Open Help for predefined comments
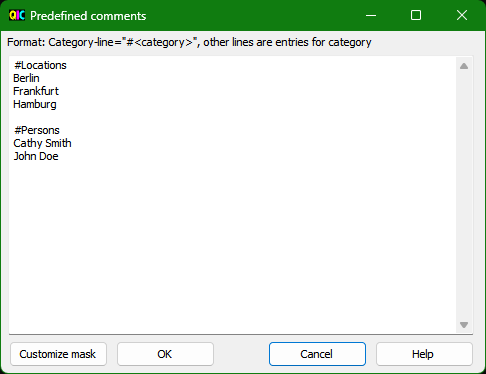 coord(424,354)
